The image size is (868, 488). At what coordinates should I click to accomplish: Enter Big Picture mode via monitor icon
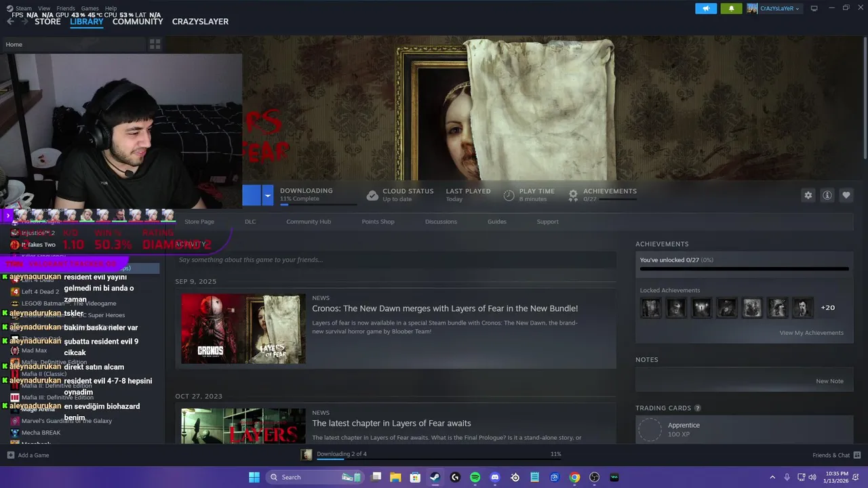tap(814, 8)
